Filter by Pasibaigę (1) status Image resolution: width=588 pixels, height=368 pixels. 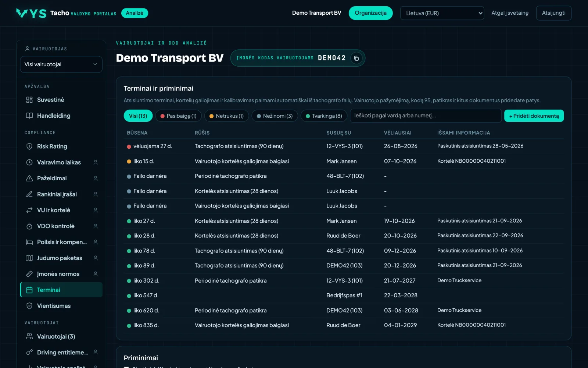tap(179, 116)
